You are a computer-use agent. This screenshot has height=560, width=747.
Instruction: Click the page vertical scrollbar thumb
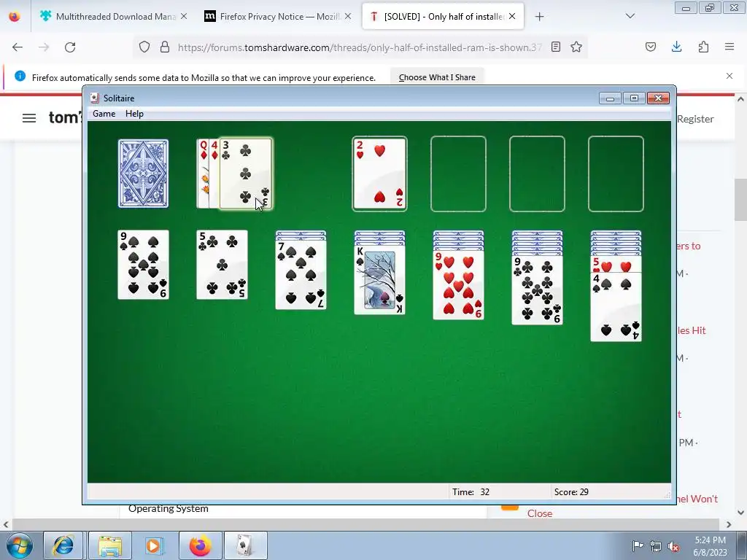pos(740,200)
